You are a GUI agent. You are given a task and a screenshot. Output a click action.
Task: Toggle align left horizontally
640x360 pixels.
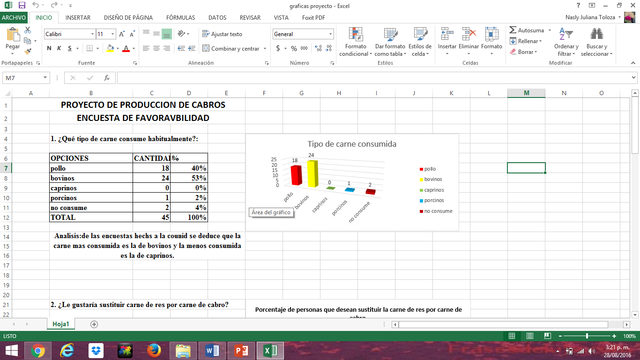[x=146, y=49]
